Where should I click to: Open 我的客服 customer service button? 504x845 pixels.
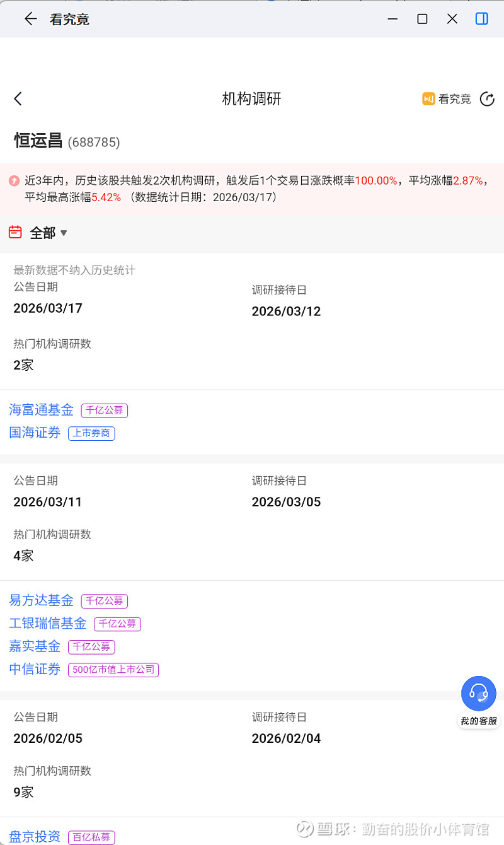point(479,701)
